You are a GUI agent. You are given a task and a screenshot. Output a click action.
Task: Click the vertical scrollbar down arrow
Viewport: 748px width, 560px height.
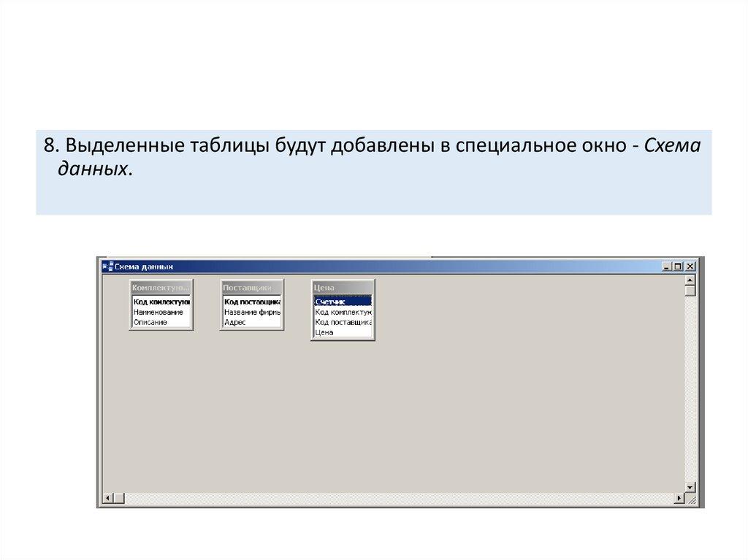[690, 486]
